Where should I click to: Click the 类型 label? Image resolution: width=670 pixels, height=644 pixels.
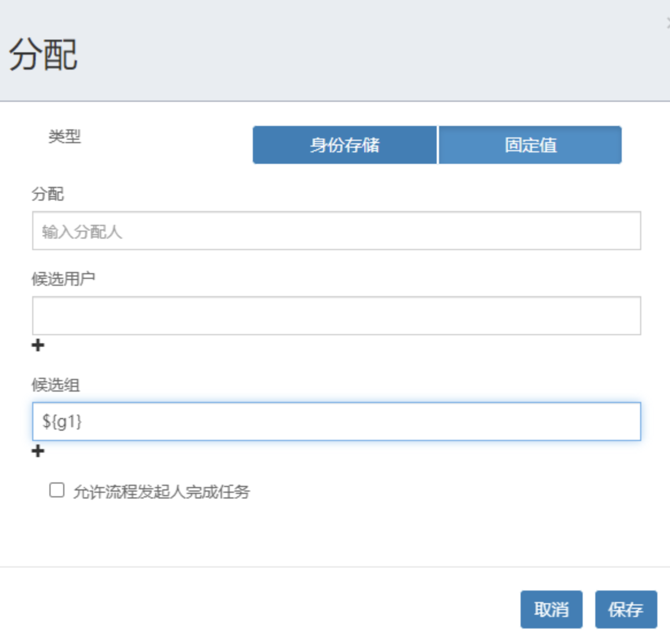64,137
